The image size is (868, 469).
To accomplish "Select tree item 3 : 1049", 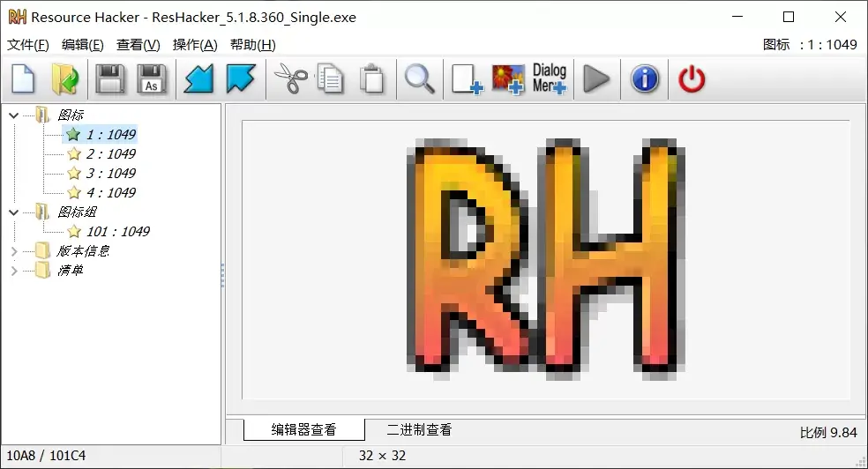I will coord(111,173).
